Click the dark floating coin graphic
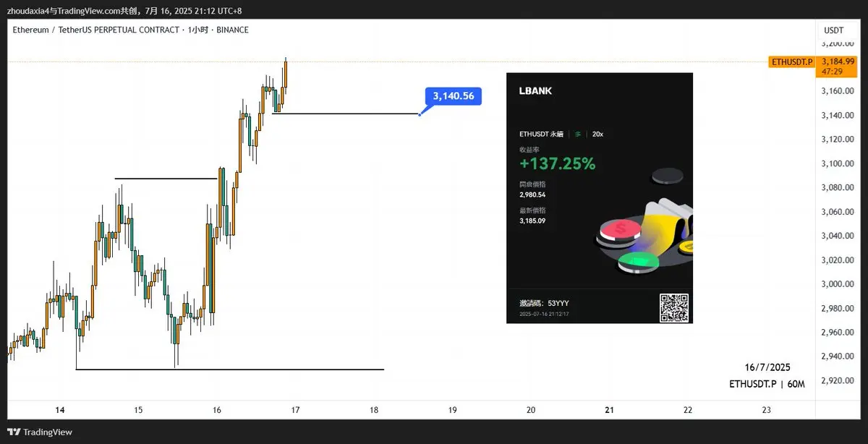The width and height of the screenshot is (868, 444). pyautogui.click(x=667, y=176)
